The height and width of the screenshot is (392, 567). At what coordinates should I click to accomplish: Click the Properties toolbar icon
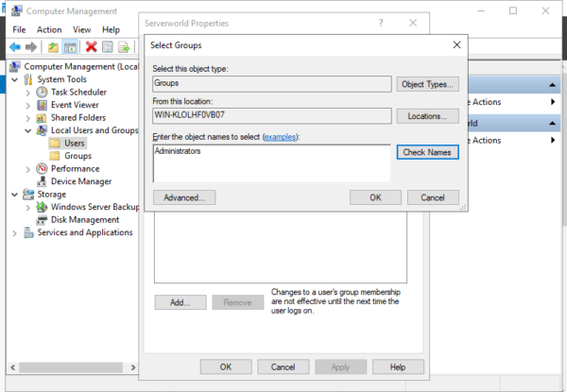[108, 47]
